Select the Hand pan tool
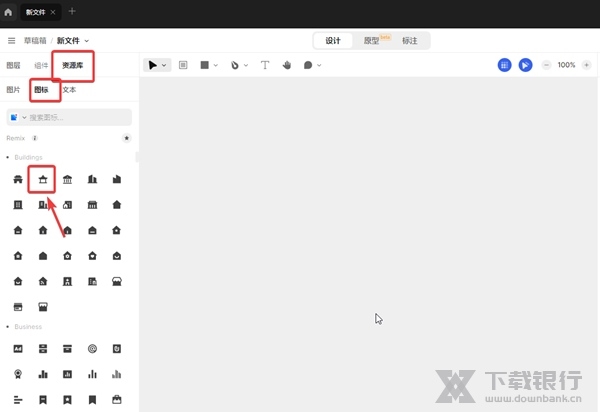 click(286, 65)
